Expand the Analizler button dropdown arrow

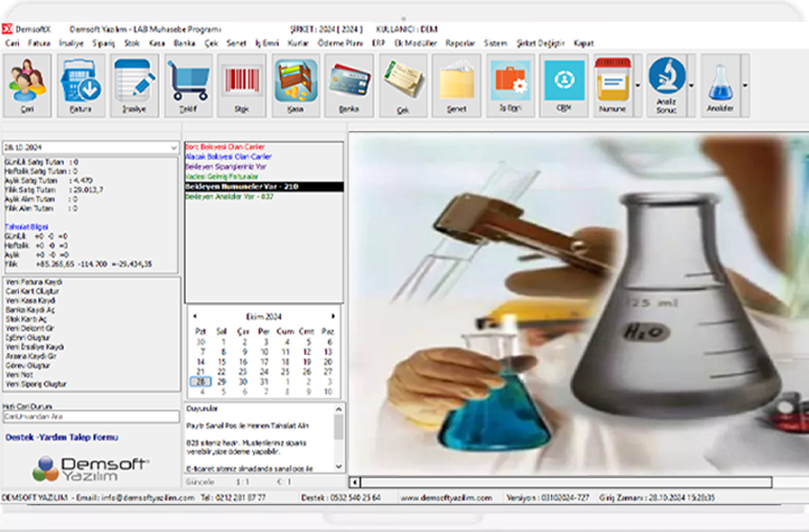[744, 85]
